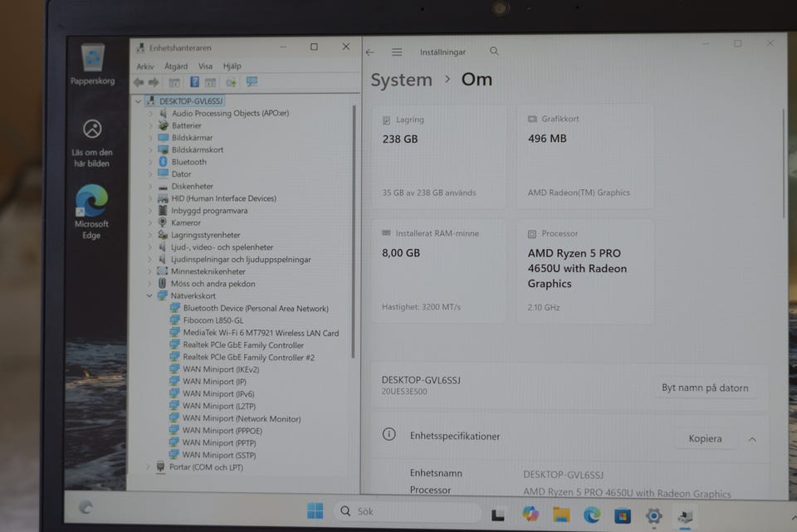This screenshot has width=797, height=532.
Task: Click the Sök search box on taskbar
Action: point(407,511)
